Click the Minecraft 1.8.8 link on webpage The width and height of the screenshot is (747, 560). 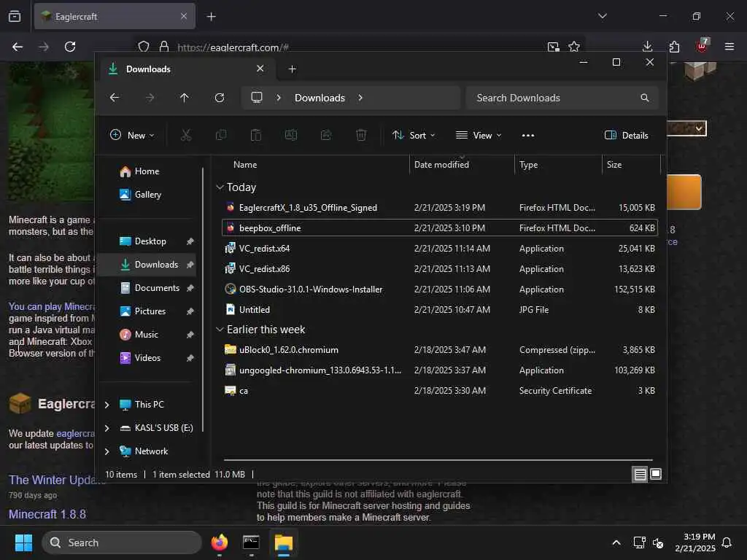47,514
